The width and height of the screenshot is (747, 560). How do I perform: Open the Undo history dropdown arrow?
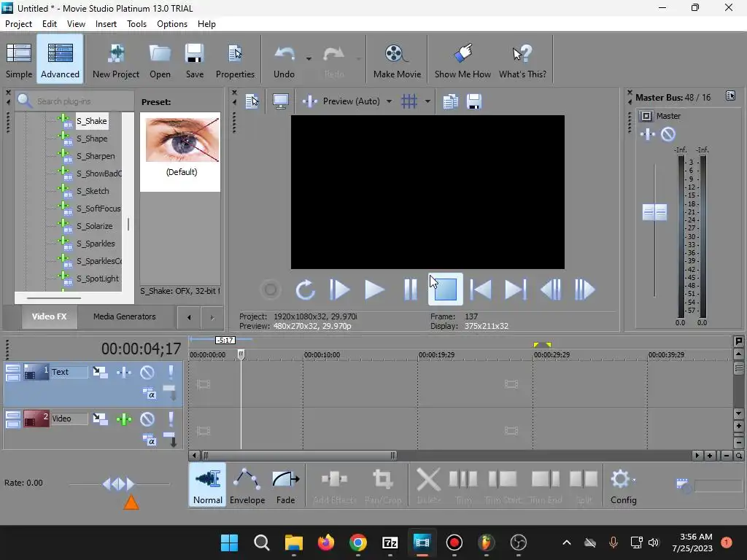(x=309, y=59)
